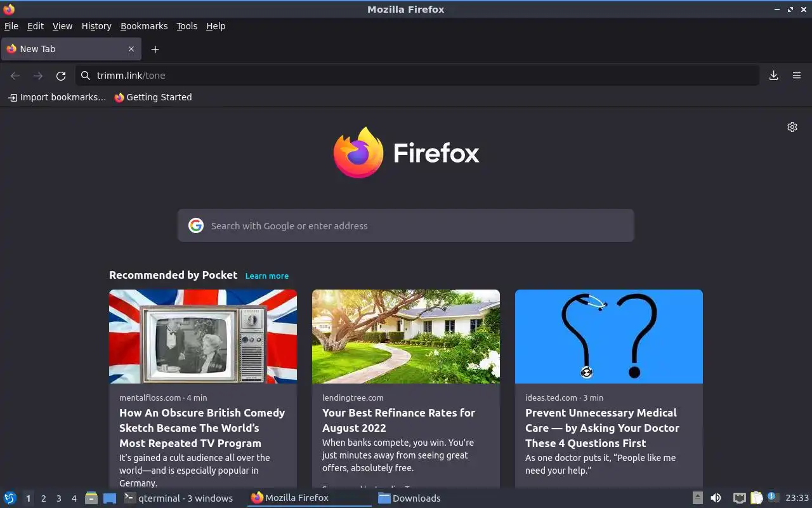The image size is (812, 508).
Task: Switch to workspace 1 in the taskbar
Action: click(28, 498)
